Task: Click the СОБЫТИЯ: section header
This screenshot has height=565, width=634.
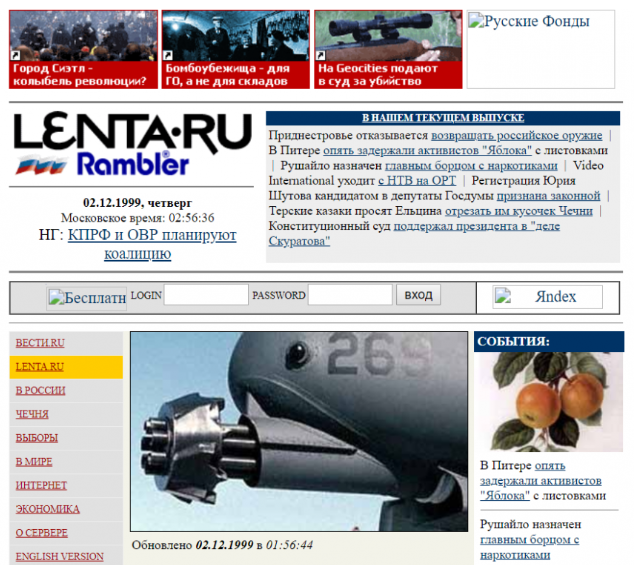Action: (x=549, y=341)
